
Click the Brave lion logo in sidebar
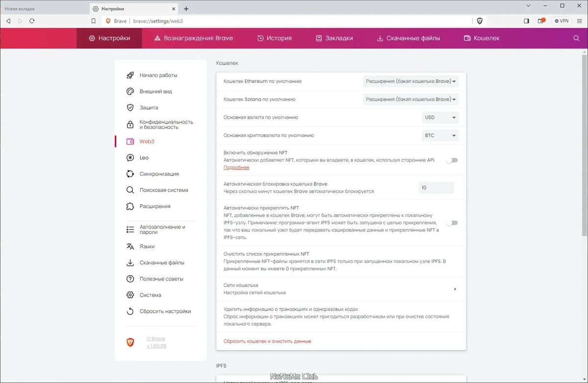pyautogui.click(x=130, y=342)
